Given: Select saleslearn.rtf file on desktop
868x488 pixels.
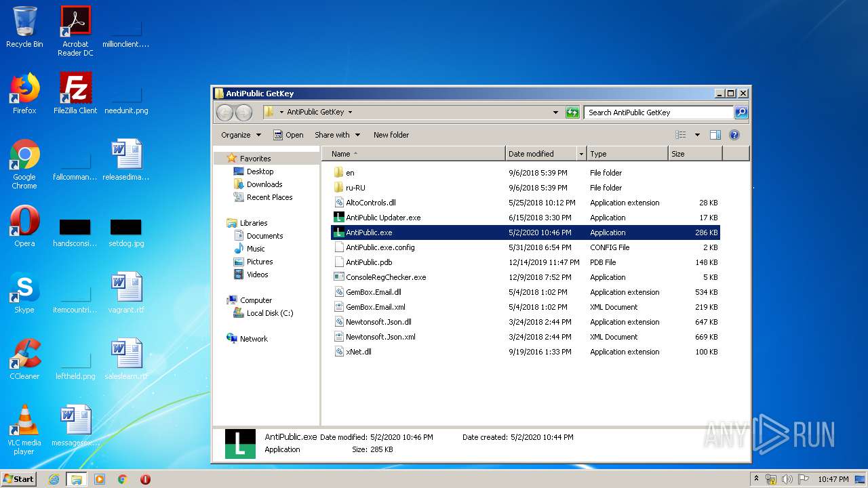Looking at the screenshot, I should click(126, 359).
